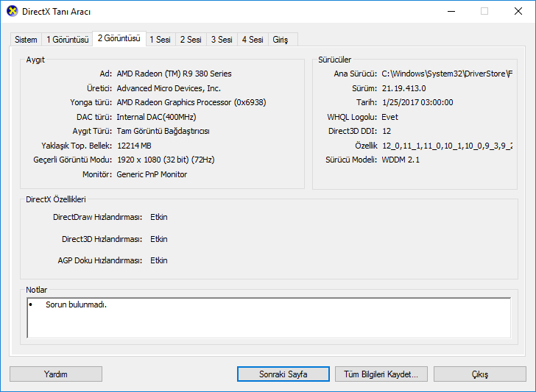Click the DirectX Tanı Aracı window title
Image resolution: width=536 pixels, height=392 pixels.
(x=57, y=12)
